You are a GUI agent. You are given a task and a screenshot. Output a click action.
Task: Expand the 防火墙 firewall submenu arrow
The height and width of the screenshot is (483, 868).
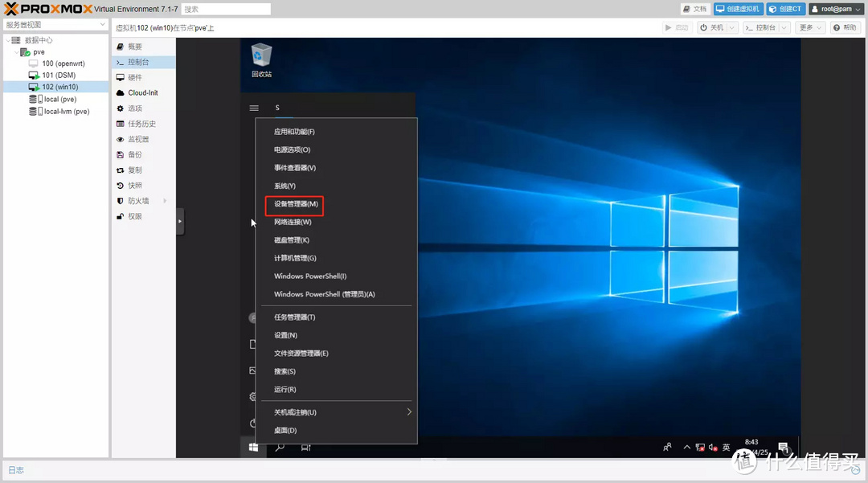point(165,201)
